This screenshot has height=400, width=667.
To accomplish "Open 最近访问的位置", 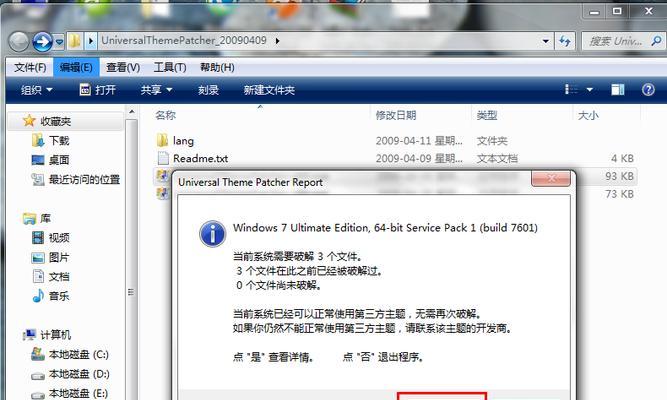I will click(x=84, y=180).
